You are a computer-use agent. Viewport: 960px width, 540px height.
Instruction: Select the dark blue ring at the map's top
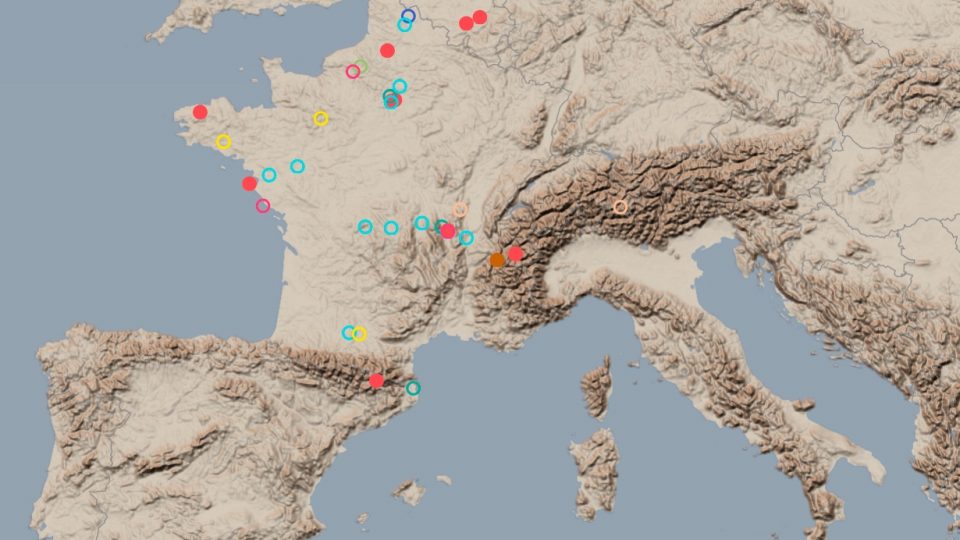[x=408, y=16]
